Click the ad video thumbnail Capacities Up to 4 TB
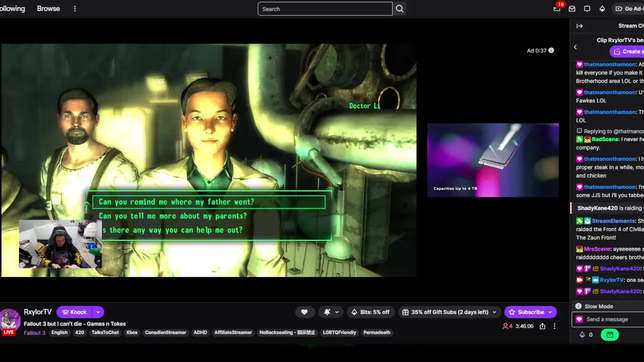This screenshot has height=362, width=644. click(493, 160)
